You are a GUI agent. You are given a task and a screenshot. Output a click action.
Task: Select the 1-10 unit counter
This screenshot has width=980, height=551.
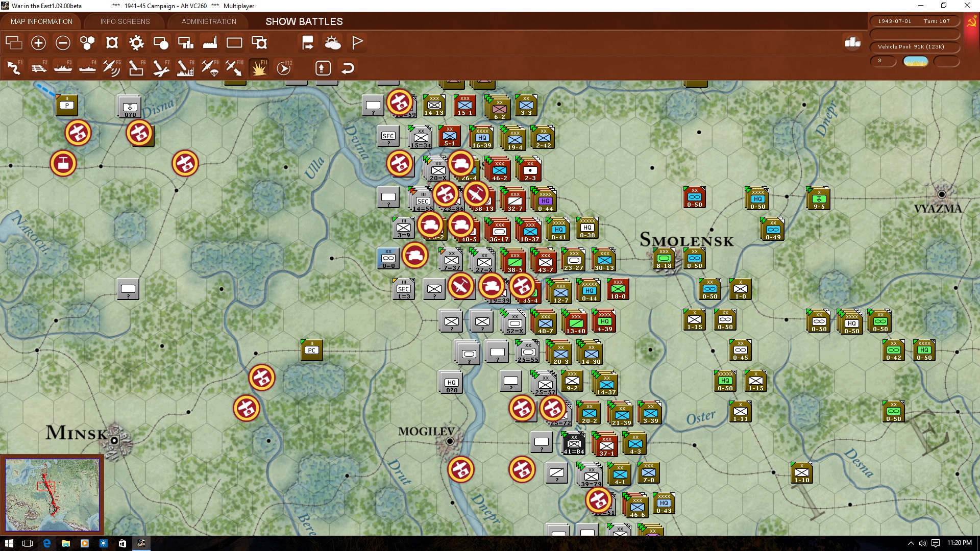click(802, 472)
